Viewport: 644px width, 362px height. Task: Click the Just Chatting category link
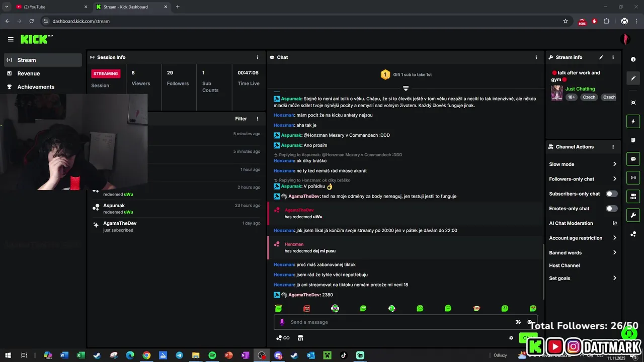580,89
